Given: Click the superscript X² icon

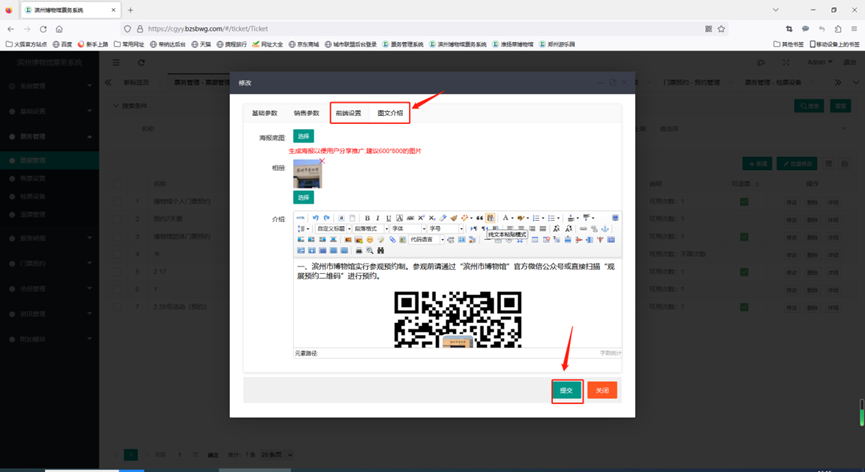Looking at the screenshot, I should (x=421, y=218).
